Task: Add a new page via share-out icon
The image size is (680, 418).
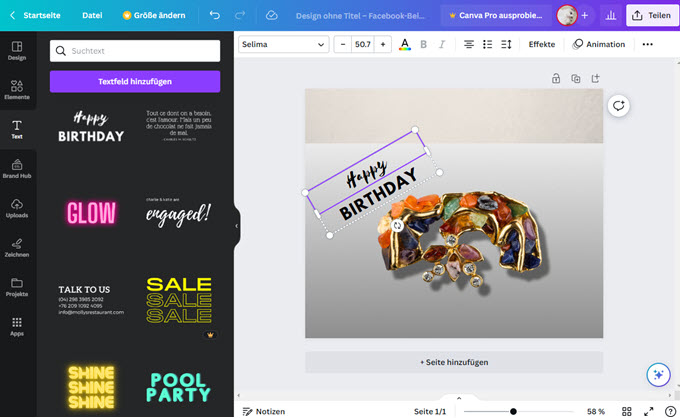Action: [x=595, y=78]
